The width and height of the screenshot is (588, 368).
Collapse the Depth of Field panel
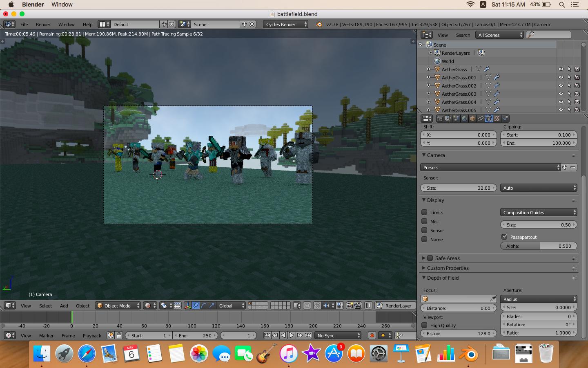(x=424, y=278)
